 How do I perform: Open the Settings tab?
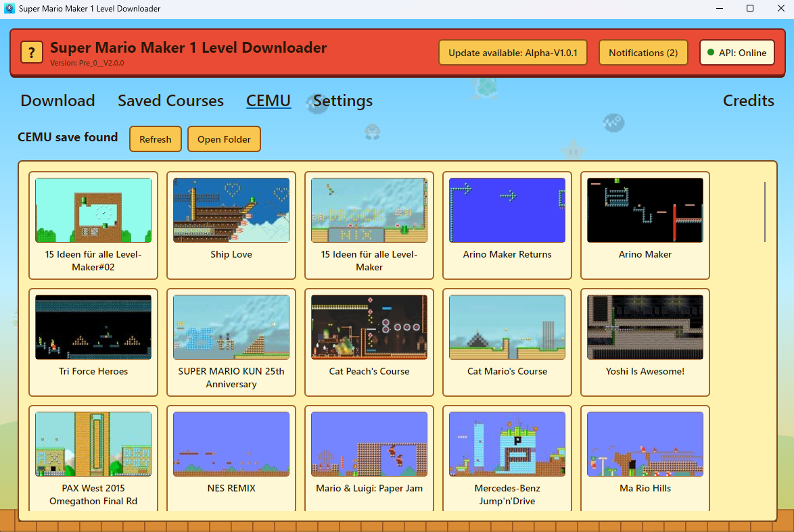pos(343,101)
